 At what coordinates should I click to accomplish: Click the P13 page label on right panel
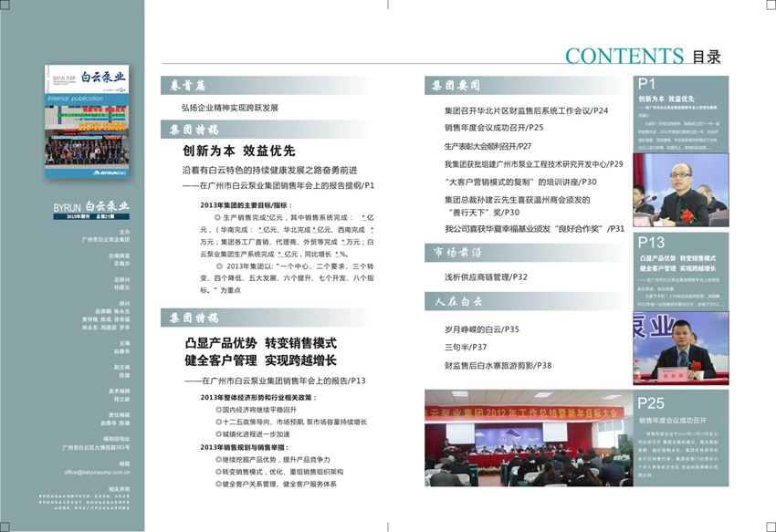click(652, 243)
